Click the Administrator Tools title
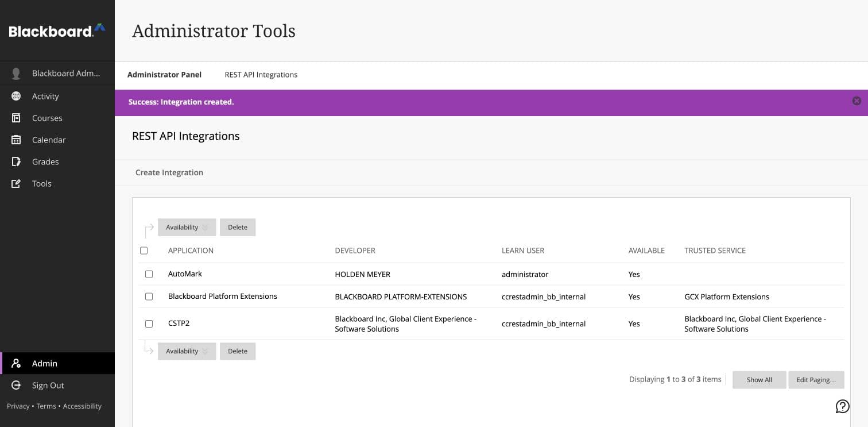Viewport: 868px width, 427px height. [214, 30]
